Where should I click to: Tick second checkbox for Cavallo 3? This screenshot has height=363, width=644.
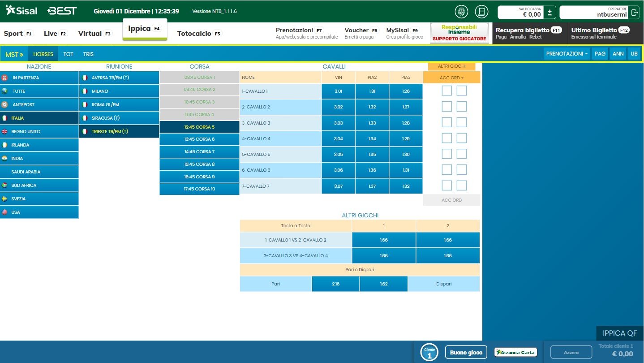point(461,122)
